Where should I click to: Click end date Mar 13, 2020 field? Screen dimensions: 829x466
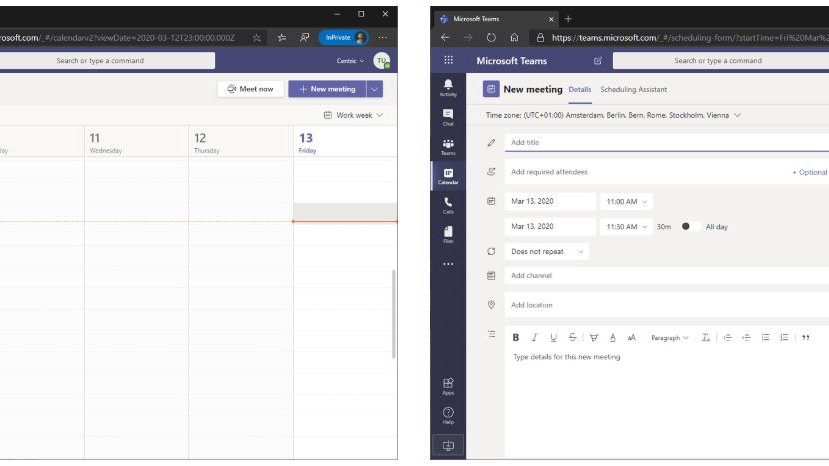(x=550, y=226)
